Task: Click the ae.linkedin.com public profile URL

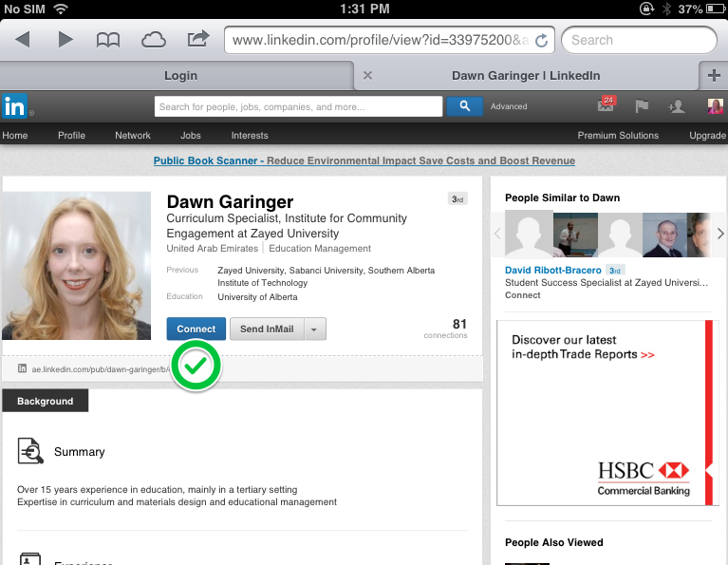Action: [102, 369]
